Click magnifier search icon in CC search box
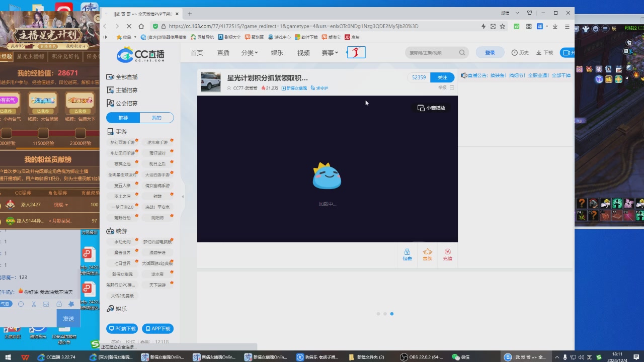 tap(462, 52)
